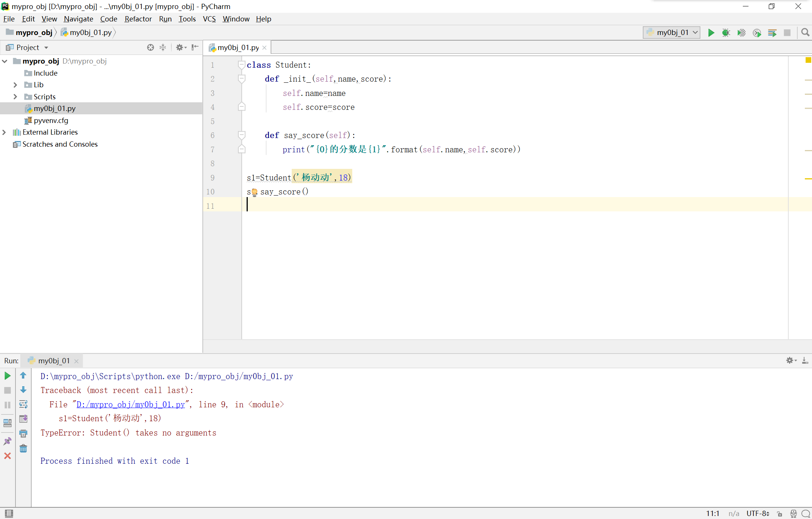Open the File menu
This screenshot has height=519, width=812.
click(x=9, y=19)
